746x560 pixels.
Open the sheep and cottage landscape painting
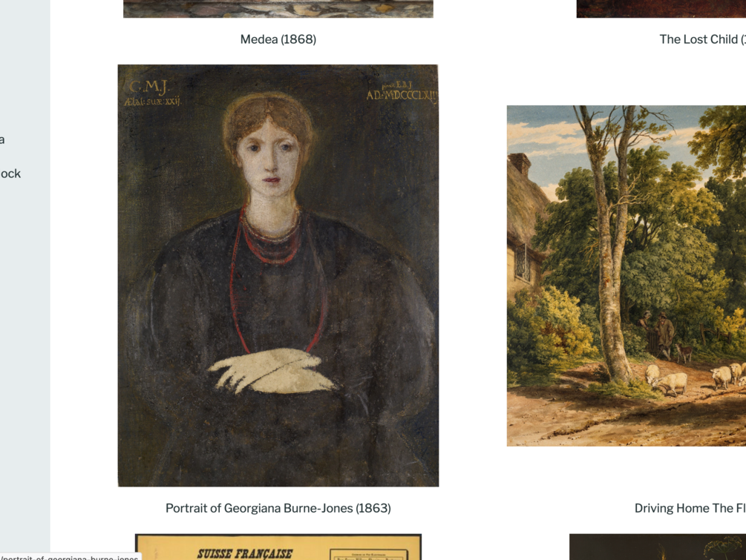pos(626,276)
